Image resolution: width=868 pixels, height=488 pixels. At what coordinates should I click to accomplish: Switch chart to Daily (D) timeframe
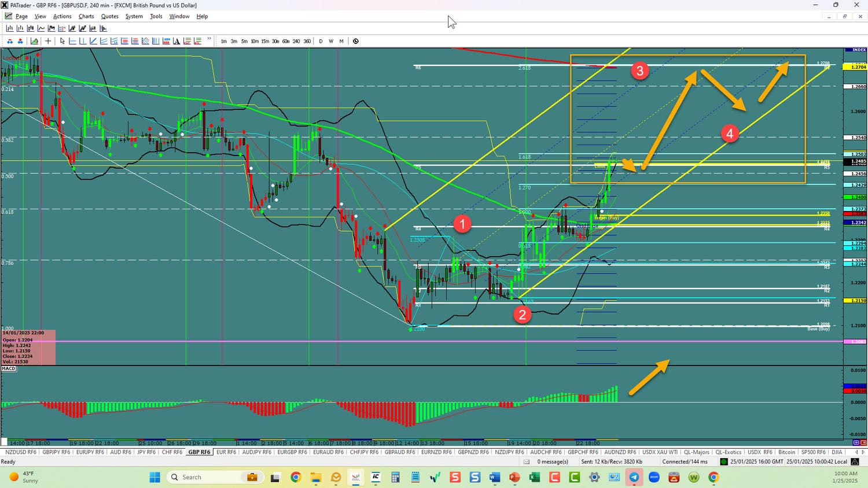(x=321, y=41)
